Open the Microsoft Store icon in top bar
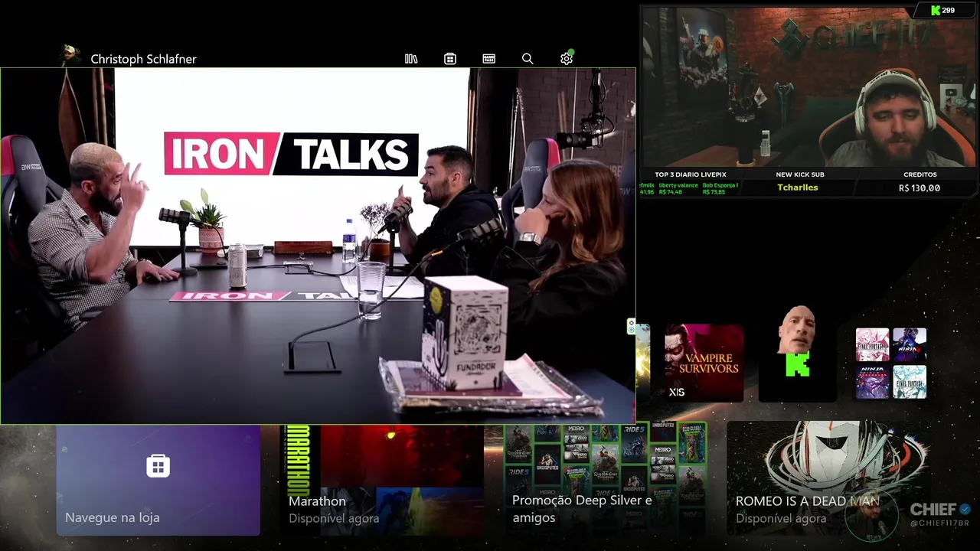980x551 pixels. coord(450,59)
